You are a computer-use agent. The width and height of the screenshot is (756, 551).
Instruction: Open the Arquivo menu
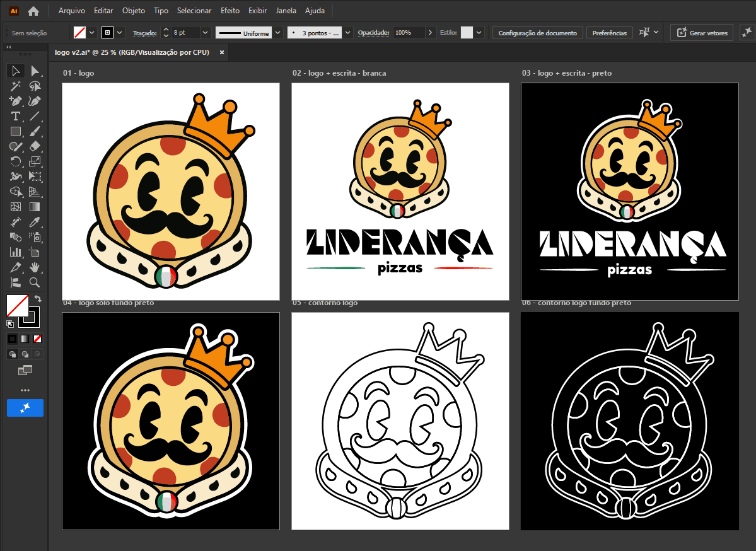click(x=72, y=11)
